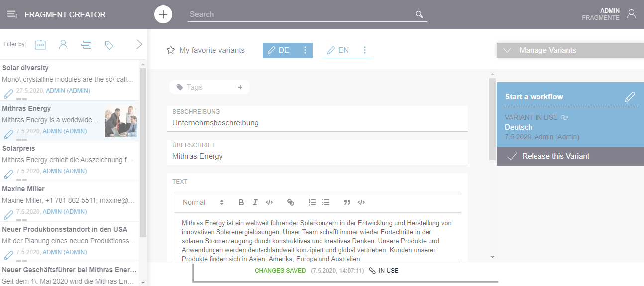The image size is (644, 286).
Task: Click the Beschreibung field with Unternehmensbeschreibung
Action: click(x=318, y=118)
